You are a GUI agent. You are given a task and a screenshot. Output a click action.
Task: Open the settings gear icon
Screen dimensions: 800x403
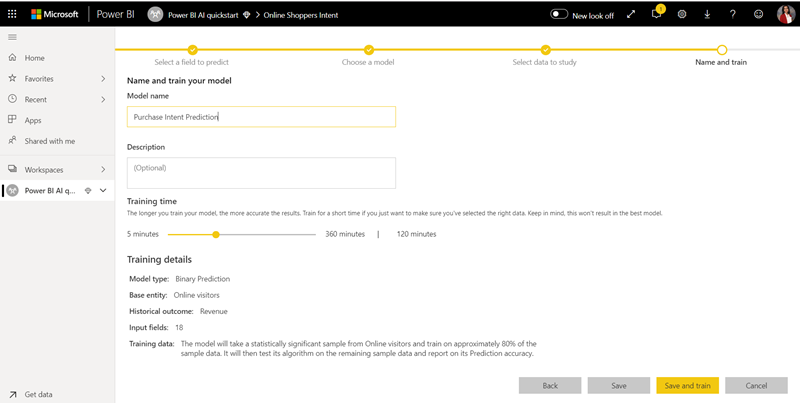(x=682, y=14)
